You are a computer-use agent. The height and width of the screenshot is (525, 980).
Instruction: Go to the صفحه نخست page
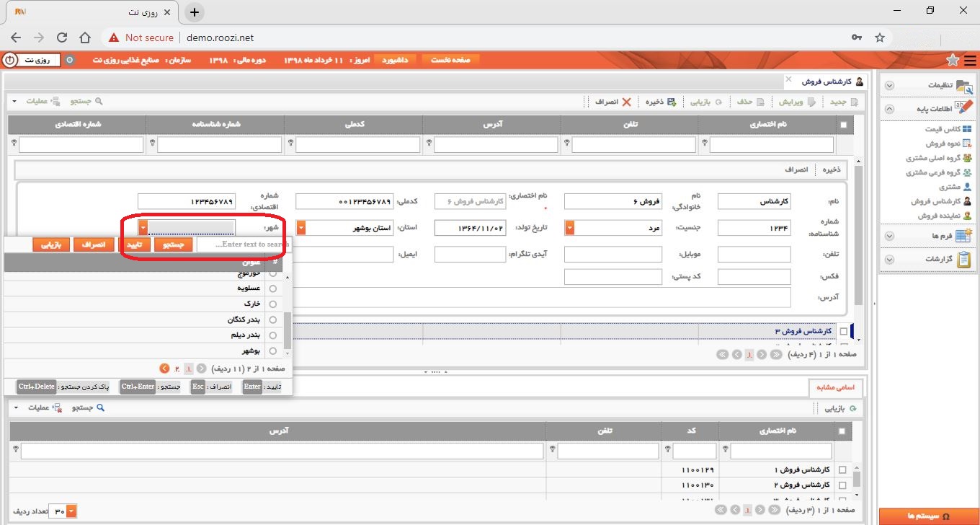(x=450, y=60)
